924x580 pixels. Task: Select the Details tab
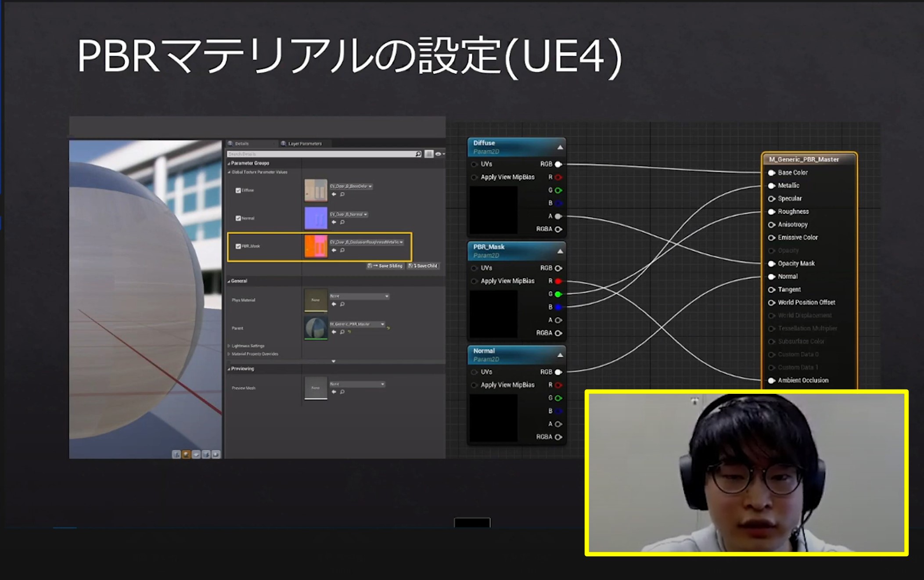241,144
